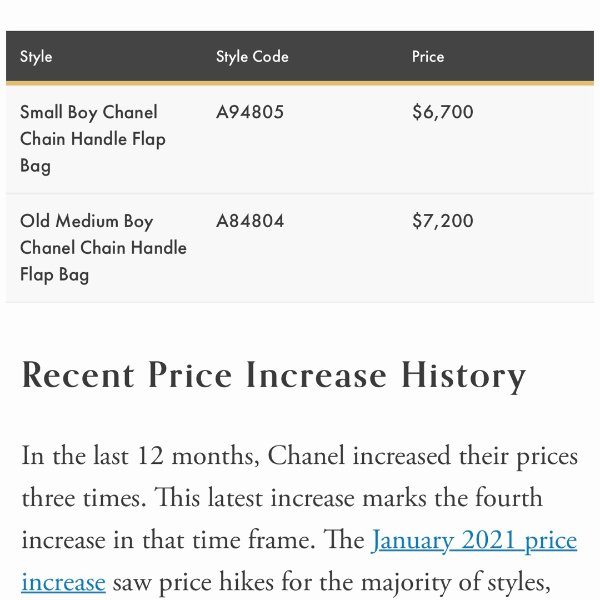Click the gold divider under table header
The height and width of the screenshot is (600, 600).
[300, 83]
